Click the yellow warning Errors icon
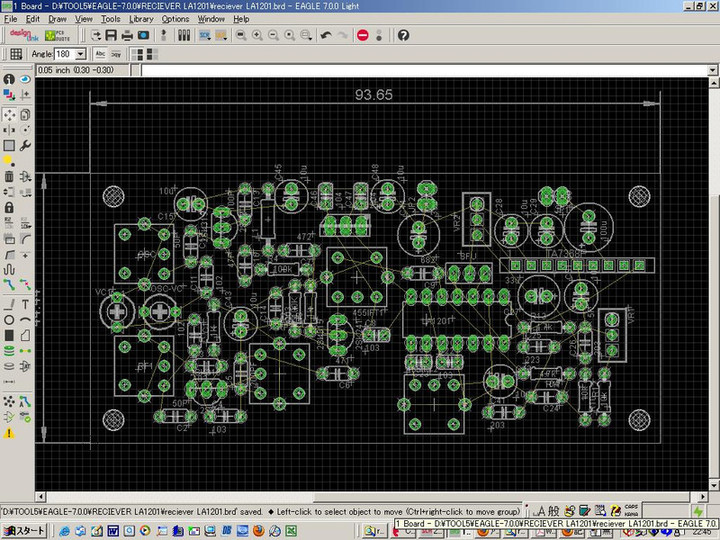The width and height of the screenshot is (720, 540). click(9, 433)
